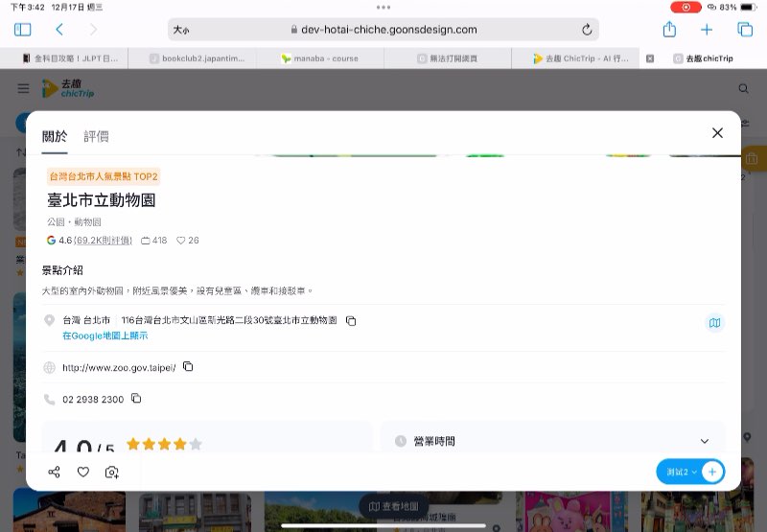Open map view icon beside address

tap(714, 323)
